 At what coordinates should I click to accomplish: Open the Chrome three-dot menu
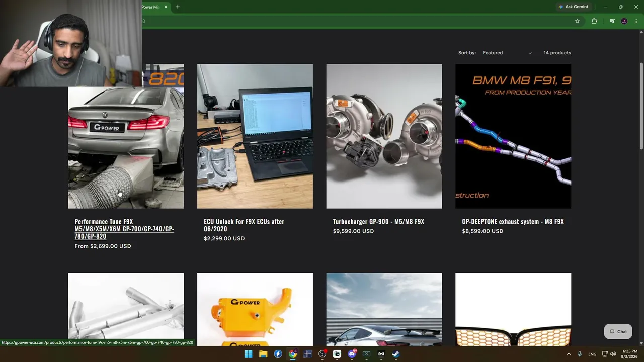point(636,21)
